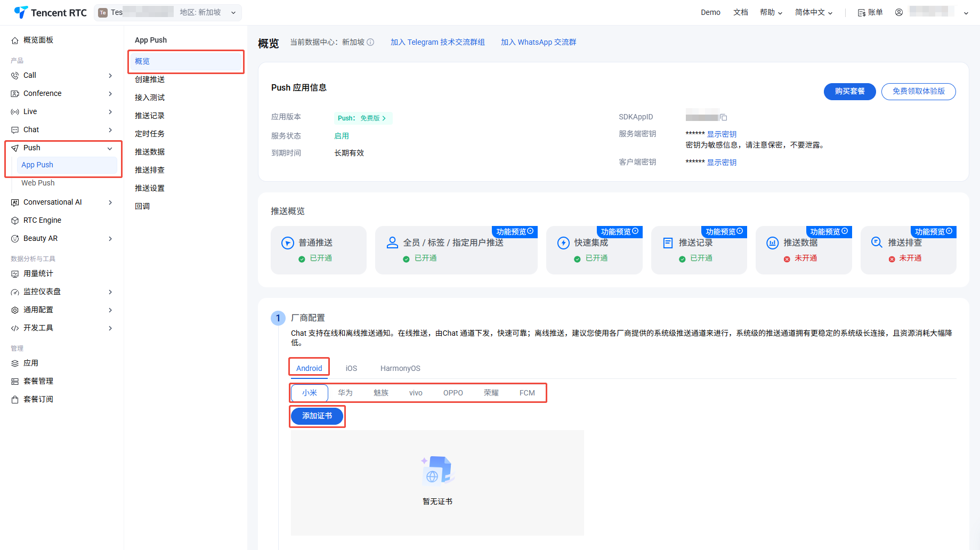Open the application and region selector dropdown
Screen dimensions: 980x550
tap(168, 12)
